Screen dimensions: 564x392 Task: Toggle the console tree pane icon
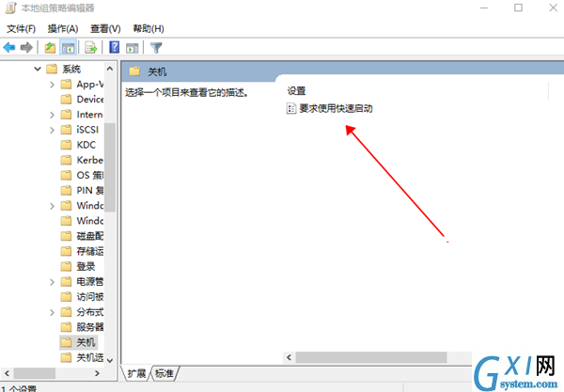point(68,47)
